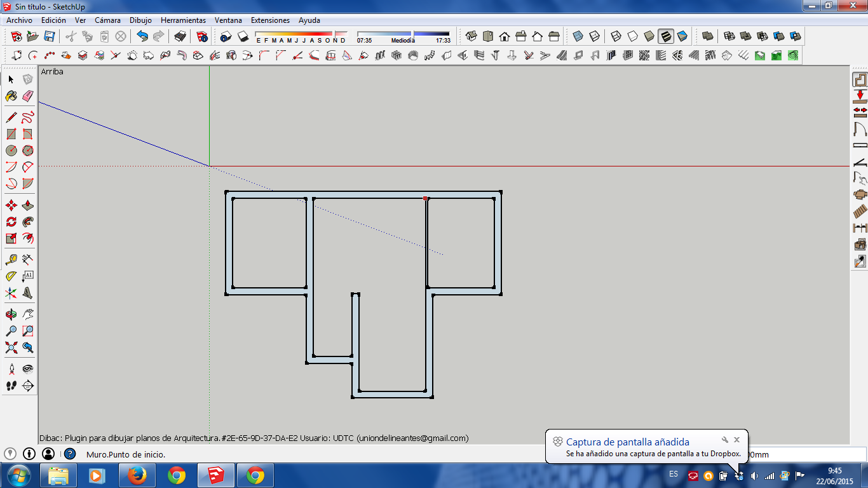Switch to Front house view
The image size is (868, 488).
point(505,36)
